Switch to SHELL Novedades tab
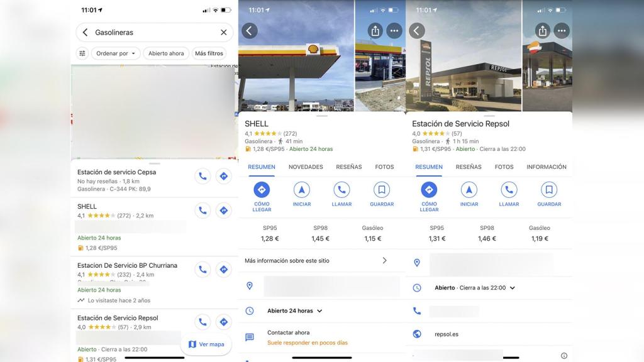This screenshot has width=644, height=362. click(x=306, y=167)
